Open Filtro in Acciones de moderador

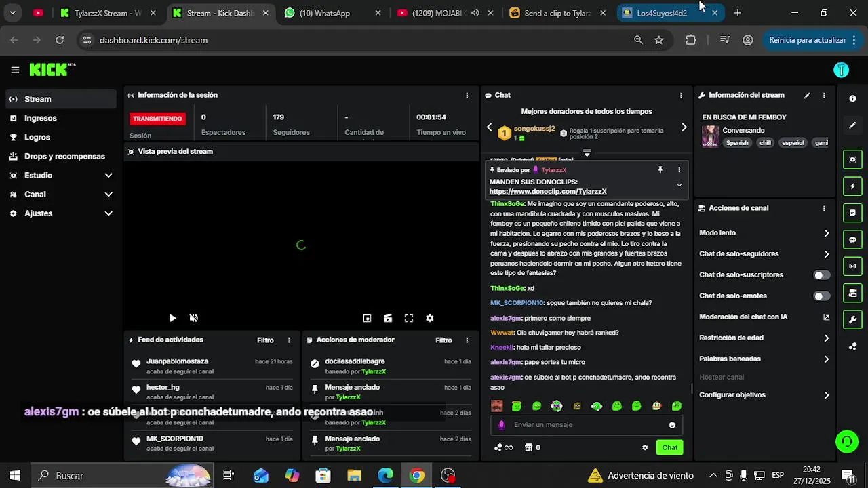tap(443, 340)
